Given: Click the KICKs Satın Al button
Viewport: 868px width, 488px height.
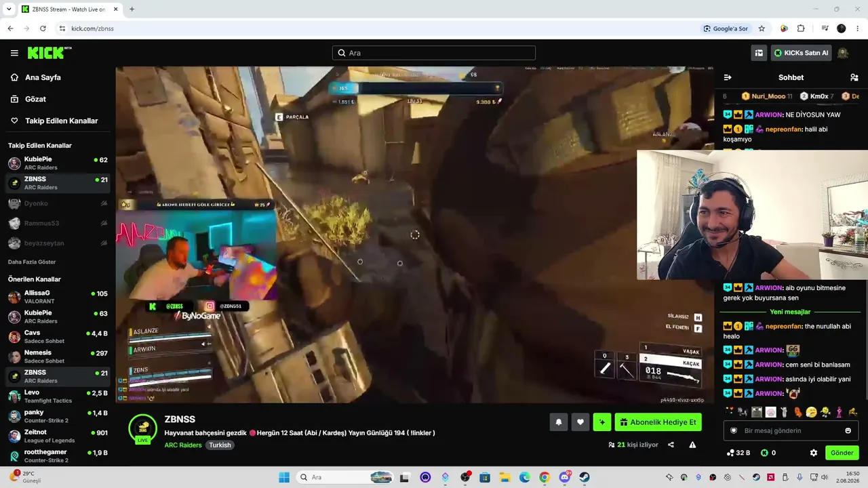Looking at the screenshot, I should tap(801, 53).
